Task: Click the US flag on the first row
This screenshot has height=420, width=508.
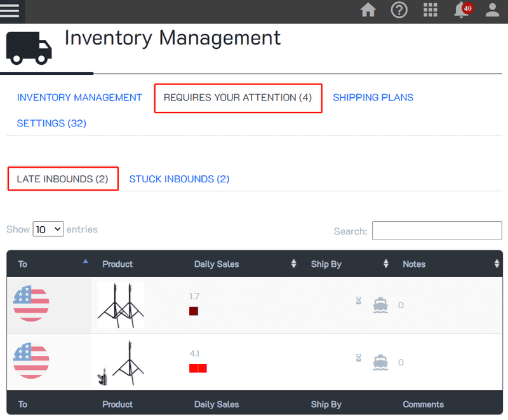Action: coord(30,304)
